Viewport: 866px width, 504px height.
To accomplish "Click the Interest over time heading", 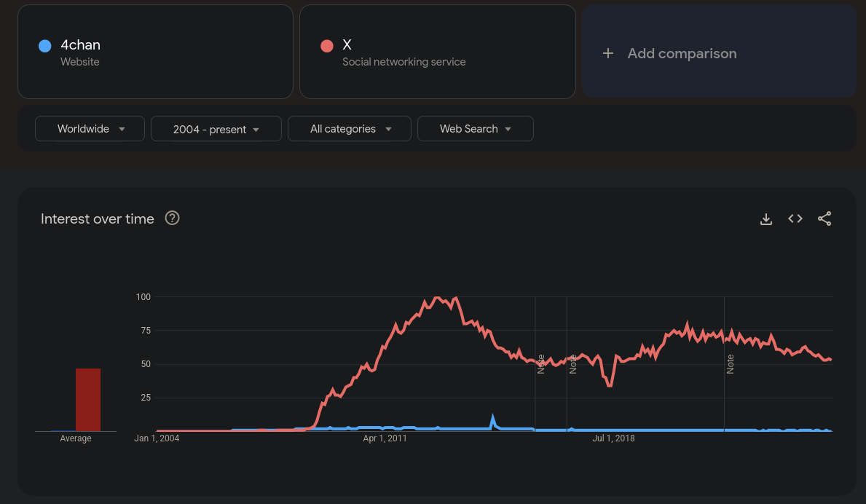I will pos(97,218).
